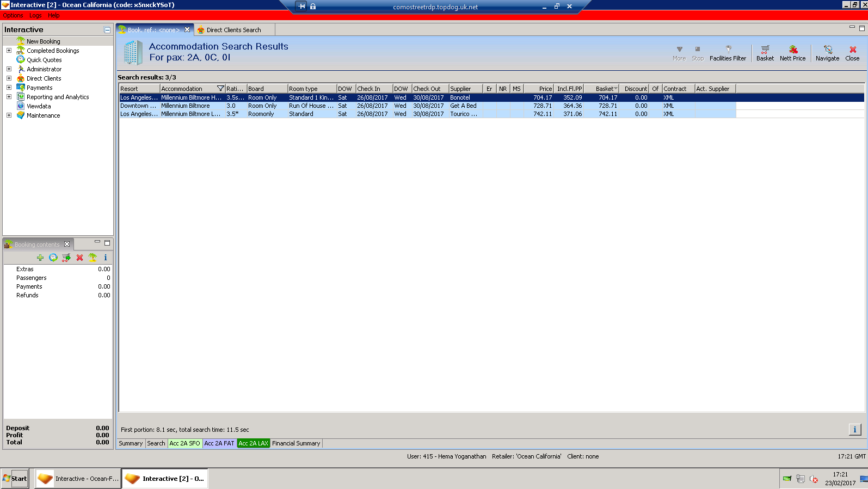
Task: Stop the accommodation search
Action: (x=698, y=53)
